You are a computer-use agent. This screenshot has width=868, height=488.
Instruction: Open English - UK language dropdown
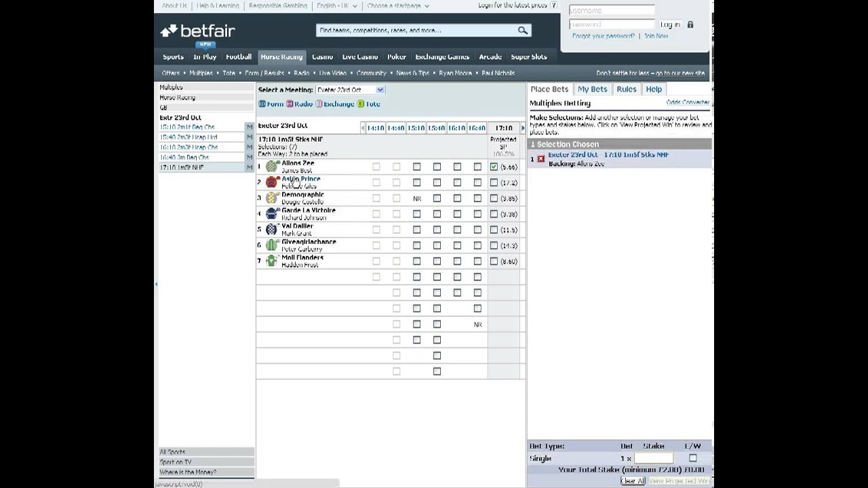336,5
